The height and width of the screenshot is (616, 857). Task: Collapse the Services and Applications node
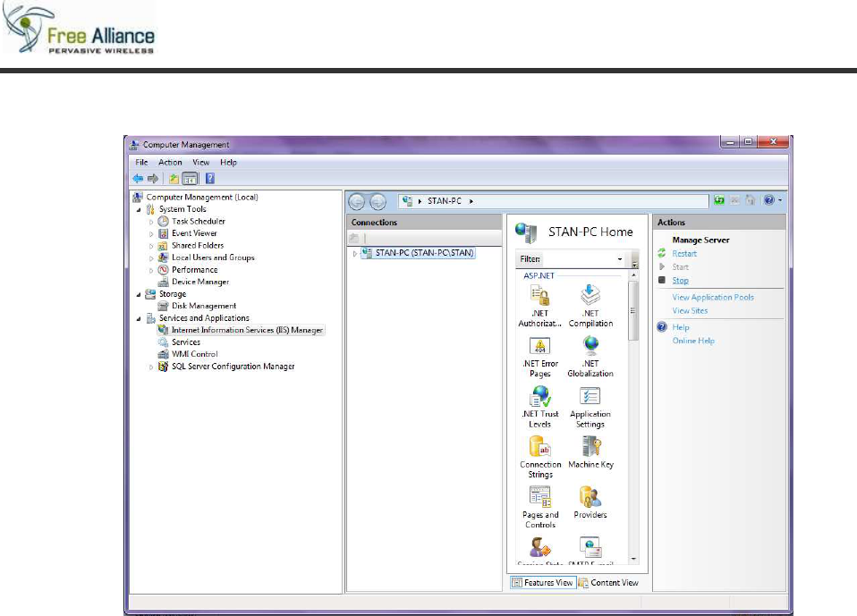pyautogui.click(x=139, y=318)
